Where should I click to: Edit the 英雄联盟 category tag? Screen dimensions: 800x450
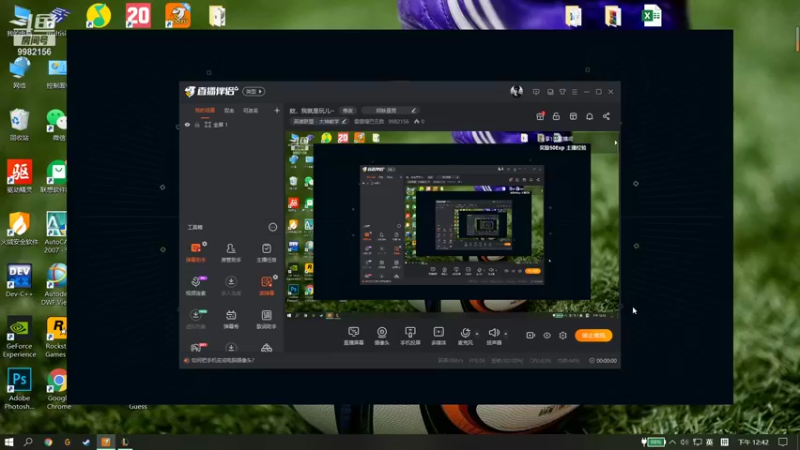coord(320,121)
